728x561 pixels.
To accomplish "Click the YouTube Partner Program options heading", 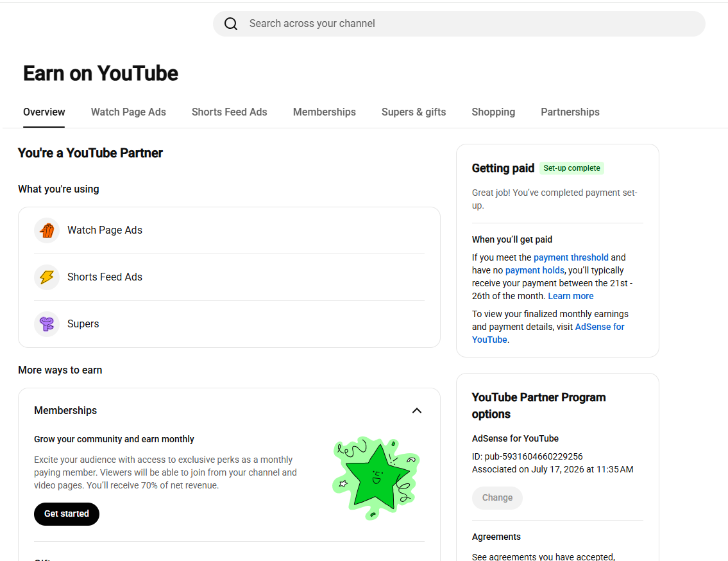I will tap(539, 406).
